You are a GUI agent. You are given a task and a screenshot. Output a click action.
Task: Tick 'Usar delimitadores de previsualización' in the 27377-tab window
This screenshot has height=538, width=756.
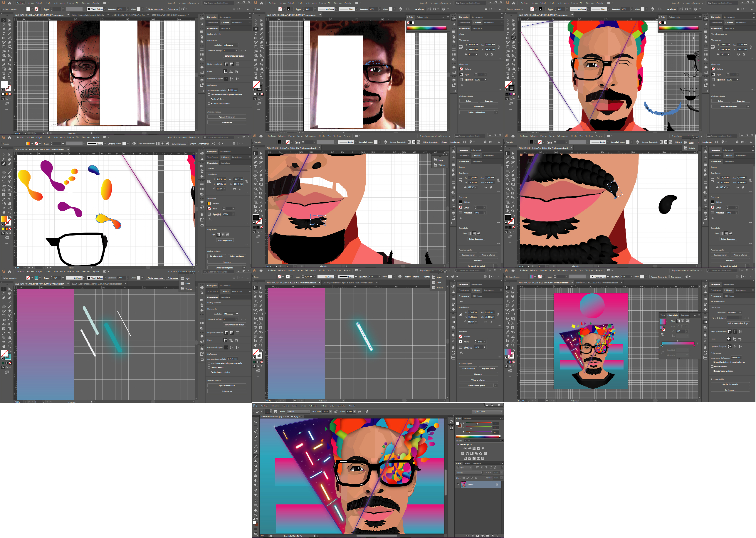tap(209, 95)
